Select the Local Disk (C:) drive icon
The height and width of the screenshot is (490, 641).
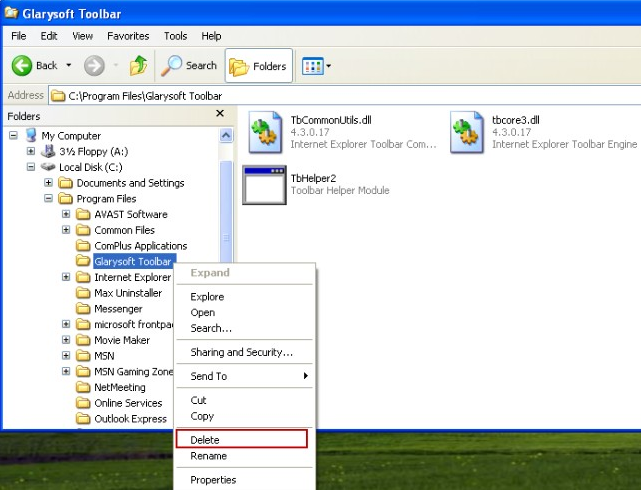pyautogui.click(x=48, y=167)
